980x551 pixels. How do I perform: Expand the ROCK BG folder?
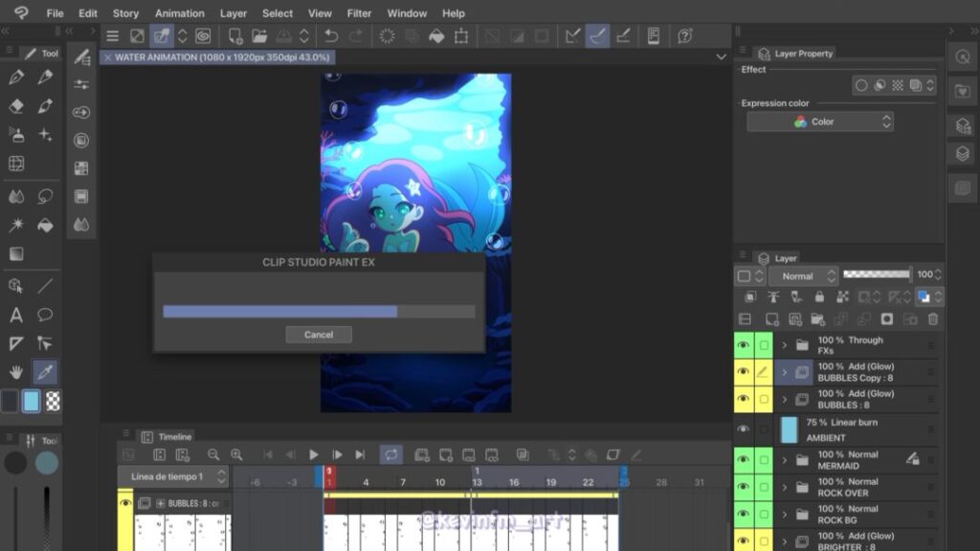tap(785, 514)
